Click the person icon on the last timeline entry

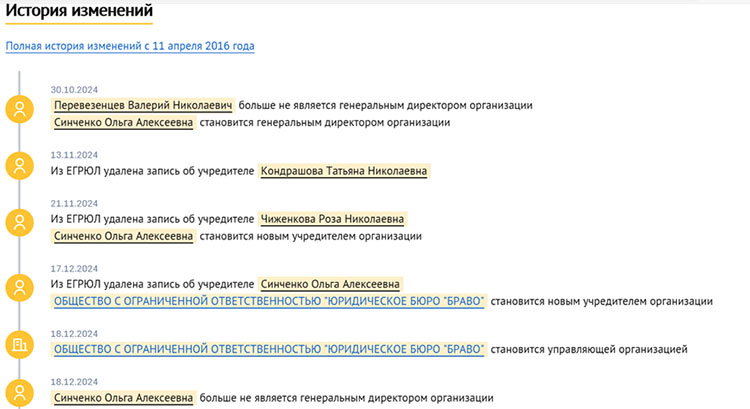pyautogui.click(x=18, y=392)
